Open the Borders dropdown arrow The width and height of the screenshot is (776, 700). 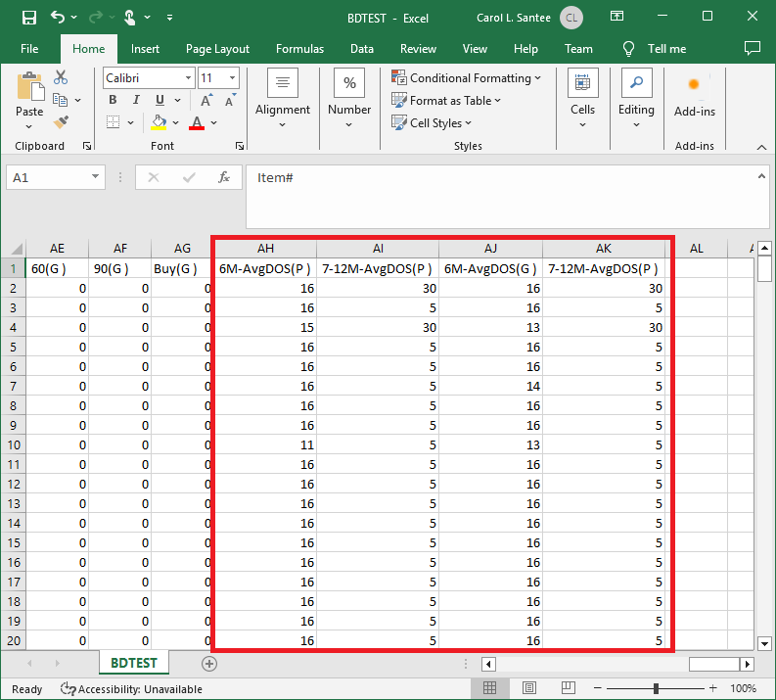point(131,122)
